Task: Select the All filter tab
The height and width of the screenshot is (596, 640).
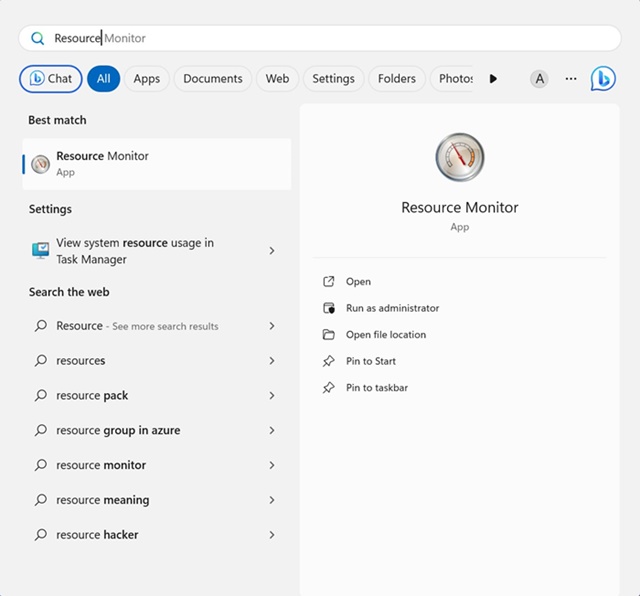Action: click(x=104, y=79)
